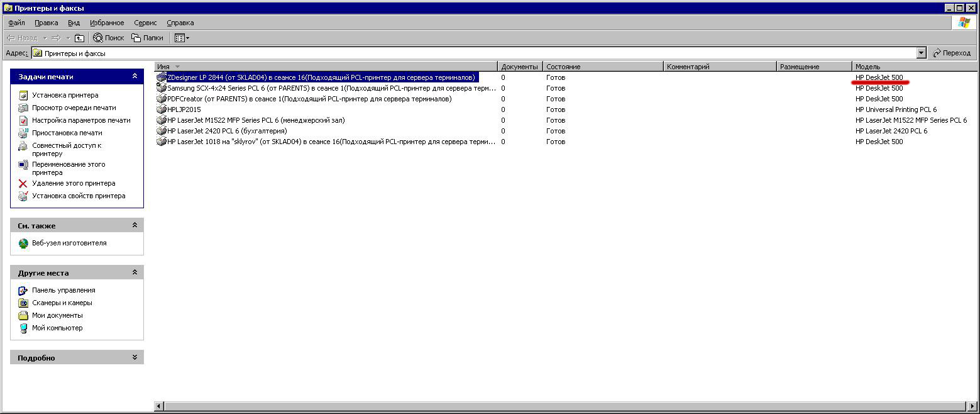Viewport: 980px width, 414px height.
Task: Click the Delete this printer red X icon
Action: coord(23,184)
